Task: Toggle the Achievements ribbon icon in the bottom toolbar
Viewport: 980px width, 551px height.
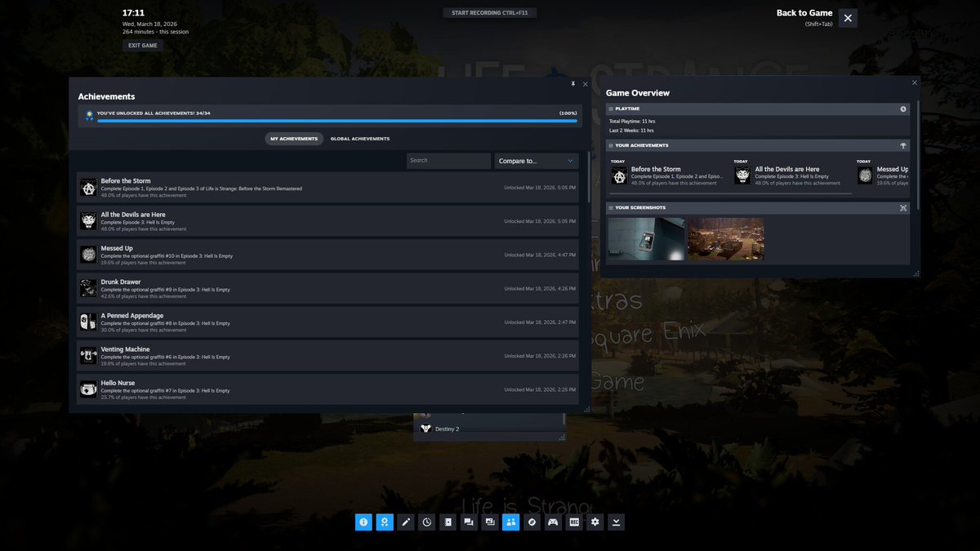Action: pos(385,522)
